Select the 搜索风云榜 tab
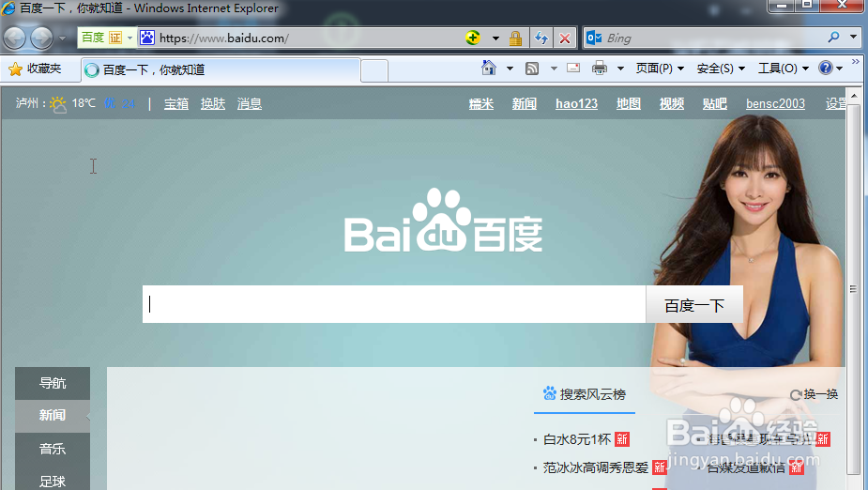Viewport: 868px width, 490px height. tap(585, 394)
